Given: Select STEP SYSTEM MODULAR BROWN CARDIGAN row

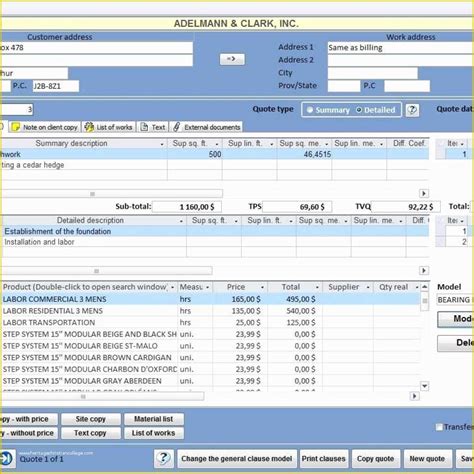Looking at the screenshot, I should pyautogui.click(x=211, y=357).
